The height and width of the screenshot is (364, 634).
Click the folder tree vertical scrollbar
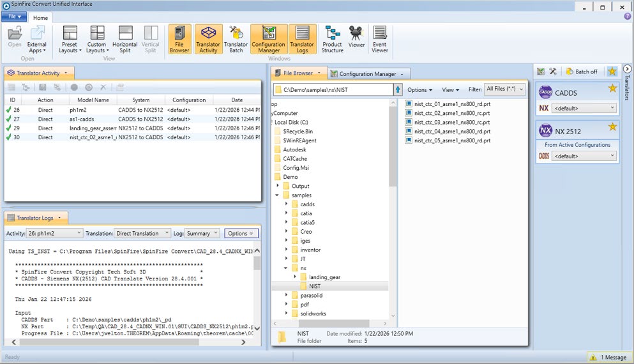pos(393,146)
